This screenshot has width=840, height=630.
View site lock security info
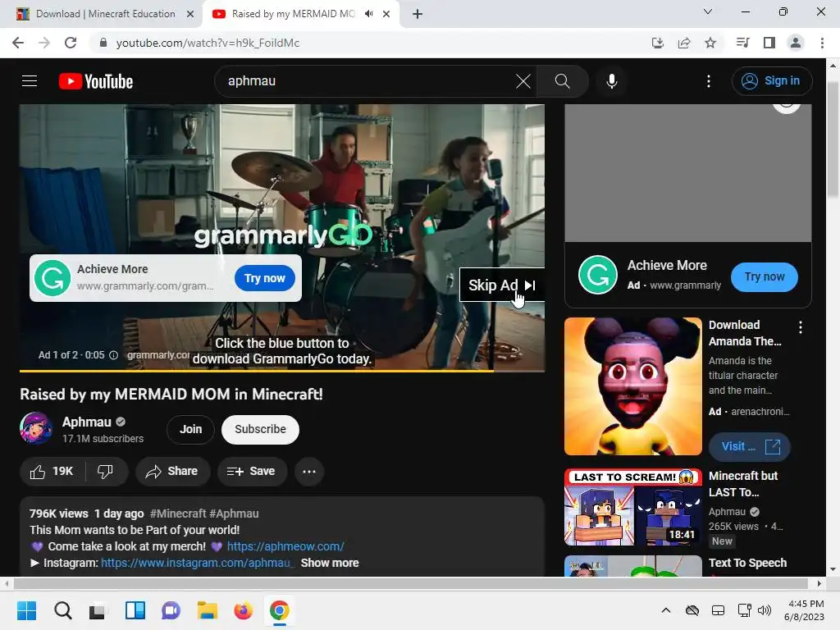pyautogui.click(x=103, y=43)
